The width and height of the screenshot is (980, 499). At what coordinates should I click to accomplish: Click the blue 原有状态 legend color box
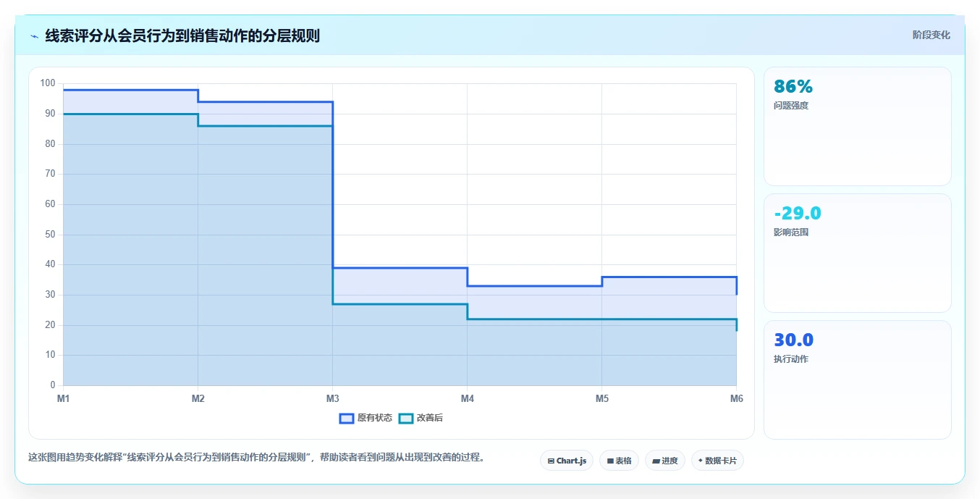[347, 418]
